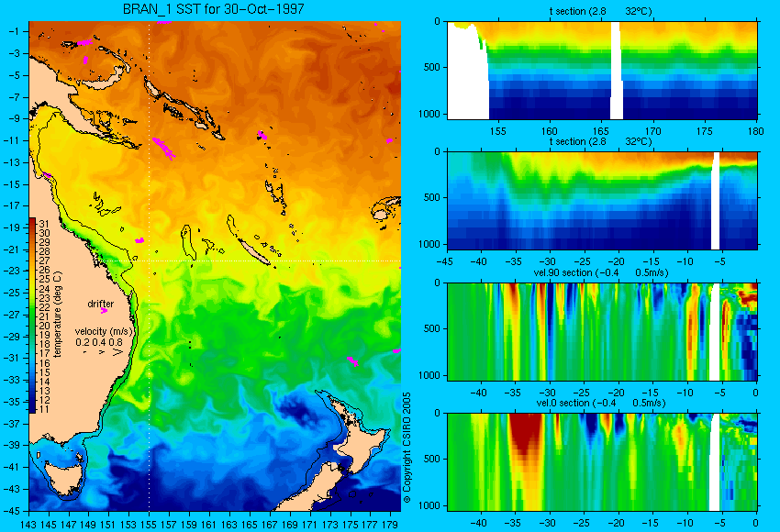780x532 pixels.
Task: Click the 'BRAN_1 SST for 30-Oct-1997' title
Action: (x=214, y=9)
